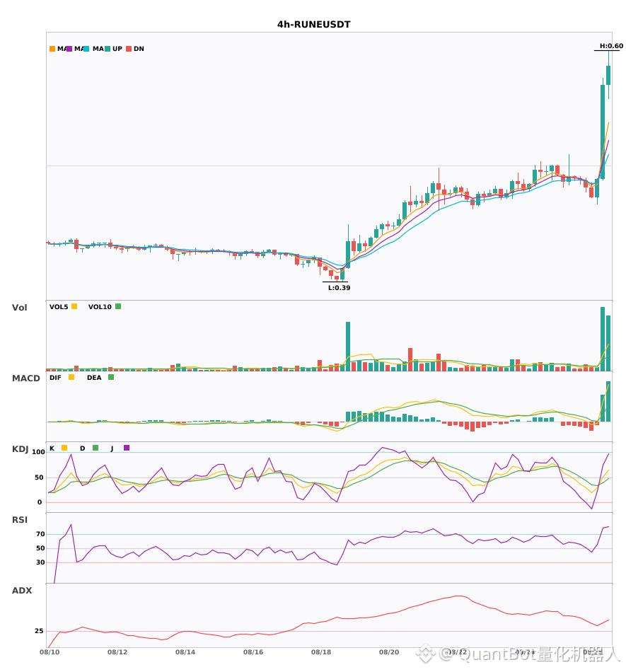Select the UP legend label text

[117, 49]
